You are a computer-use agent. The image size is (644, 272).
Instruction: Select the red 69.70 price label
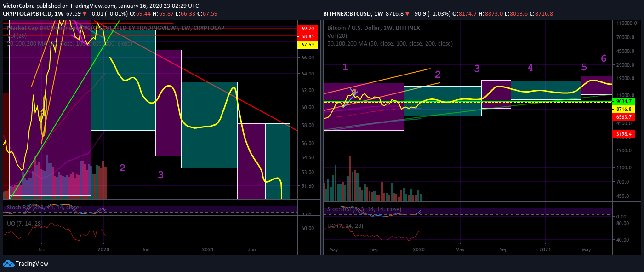[x=308, y=29]
